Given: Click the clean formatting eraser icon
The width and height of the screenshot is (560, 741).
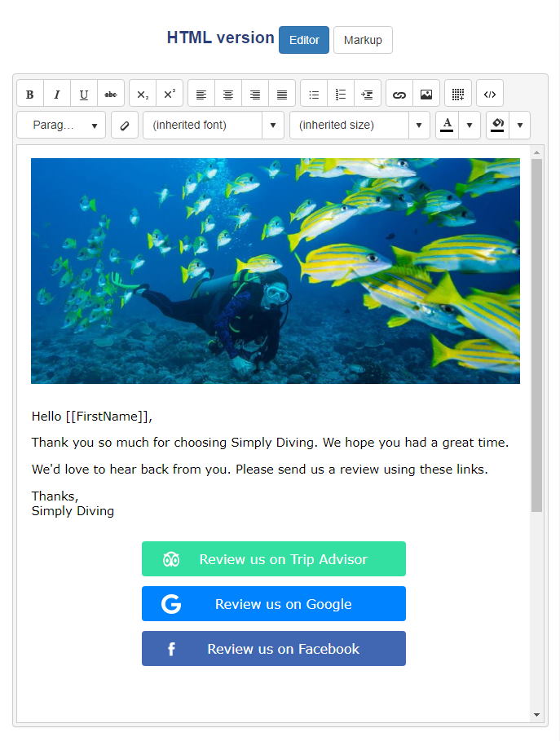Looking at the screenshot, I should point(125,126).
